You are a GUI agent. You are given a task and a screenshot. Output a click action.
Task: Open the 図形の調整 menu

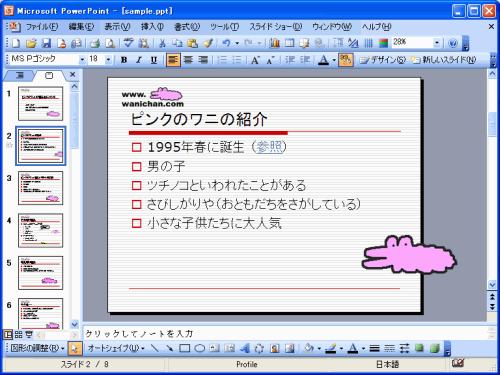point(37,348)
